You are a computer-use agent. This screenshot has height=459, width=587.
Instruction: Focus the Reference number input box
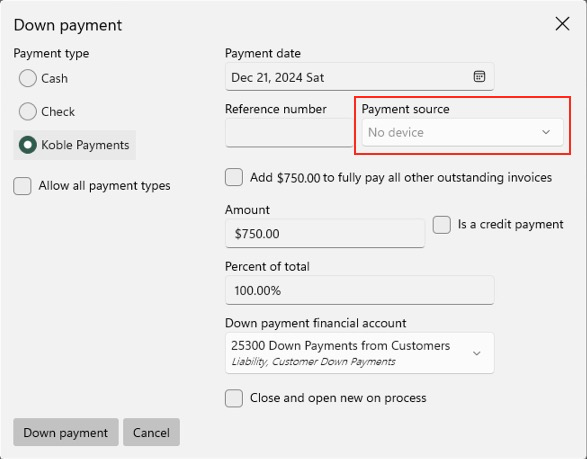pos(289,133)
